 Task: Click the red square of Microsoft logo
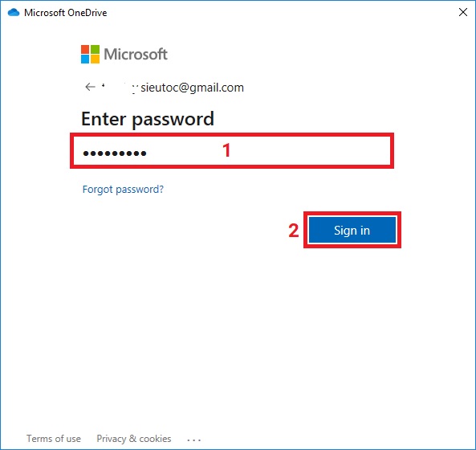[x=85, y=49]
